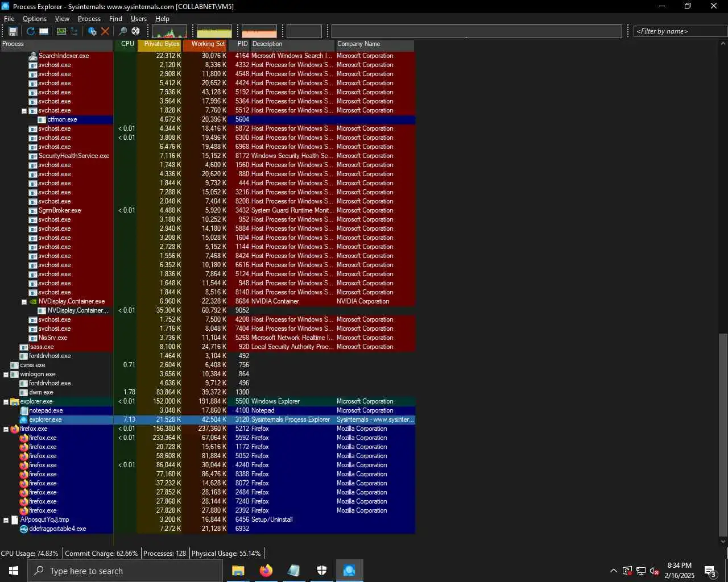Image resolution: width=728 pixels, height=582 pixels.
Task: Open the System Information toolbar icon
Action: pos(43,31)
